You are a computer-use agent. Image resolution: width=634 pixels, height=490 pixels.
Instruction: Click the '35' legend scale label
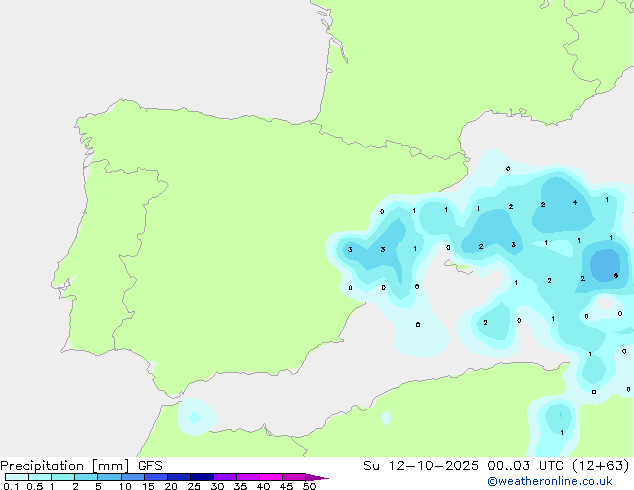(240, 486)
